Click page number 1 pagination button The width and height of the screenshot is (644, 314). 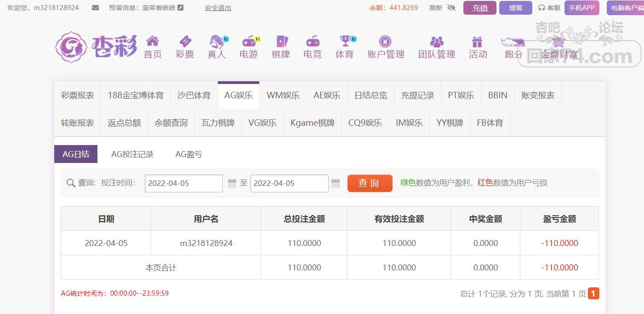(593, 293)
